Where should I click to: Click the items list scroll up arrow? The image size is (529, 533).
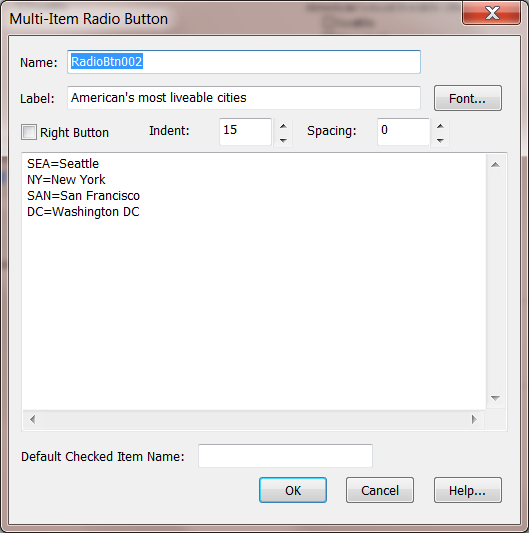[495, 165]
